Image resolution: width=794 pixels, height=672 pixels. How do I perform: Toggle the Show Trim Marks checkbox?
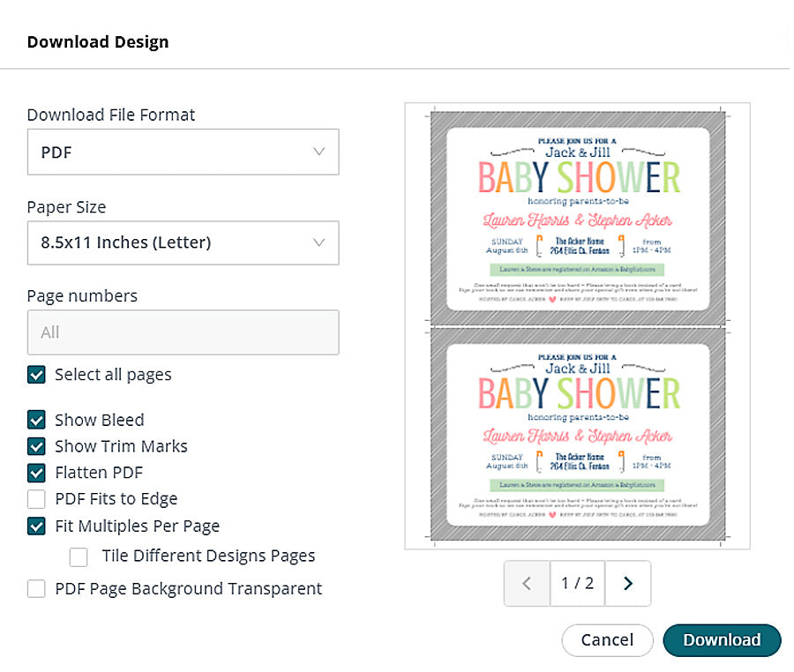(36, 446)
